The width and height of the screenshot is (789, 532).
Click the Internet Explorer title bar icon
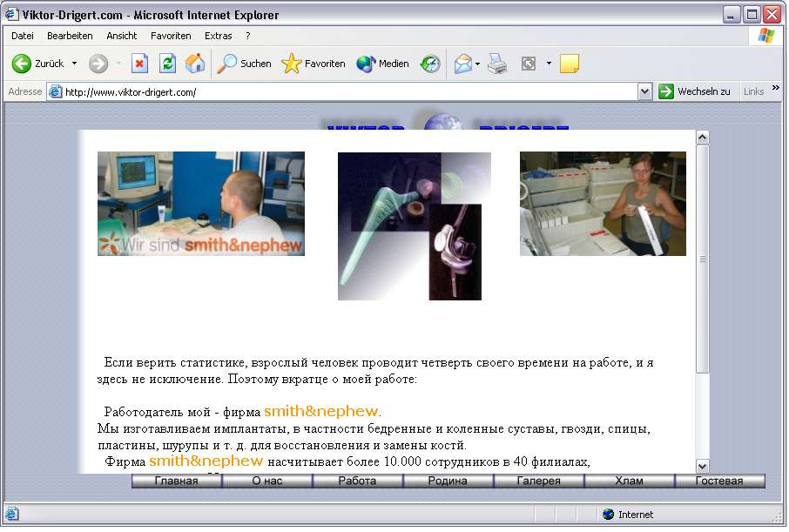click(12, 15)
